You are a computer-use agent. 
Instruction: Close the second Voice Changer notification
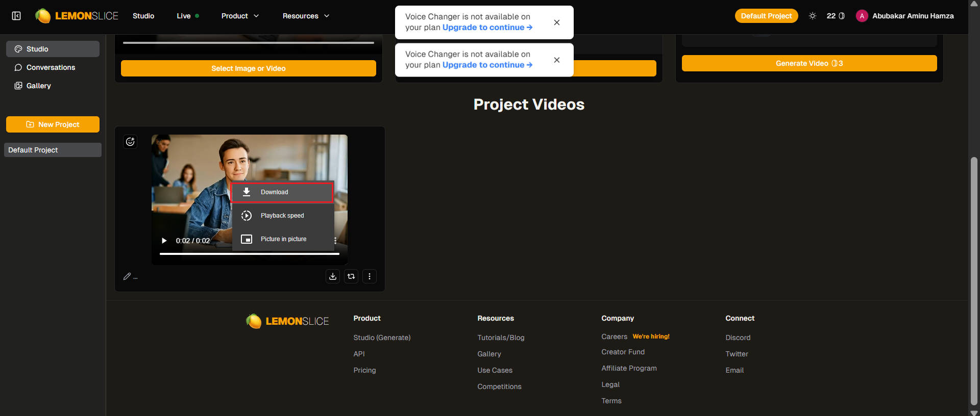tap(557, 60)
